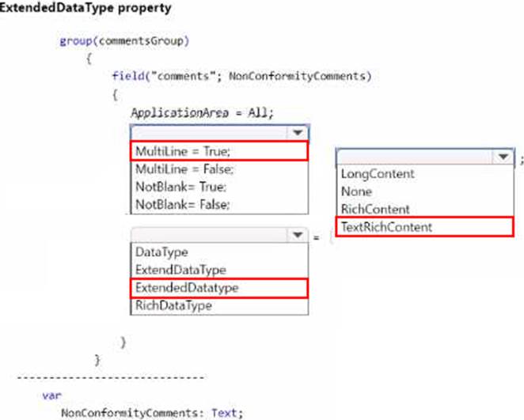Click the 'ExtendedDataType property' heading
Screen dimensions: 524x420
(x=85, y=8)
